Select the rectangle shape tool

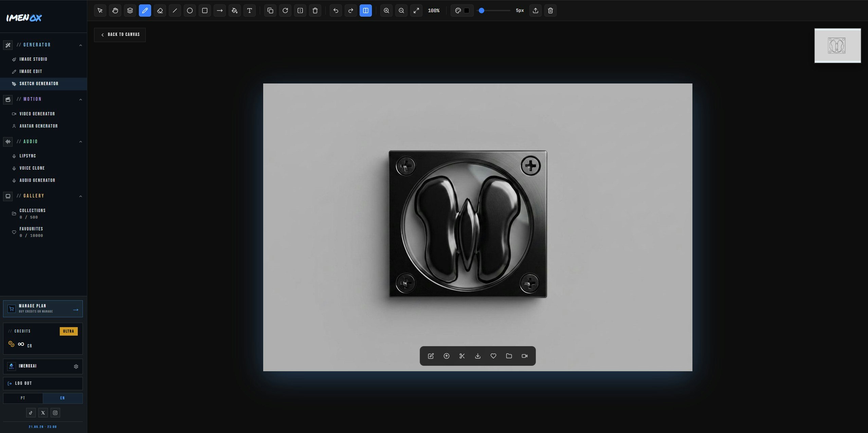(x=205, y=11)
